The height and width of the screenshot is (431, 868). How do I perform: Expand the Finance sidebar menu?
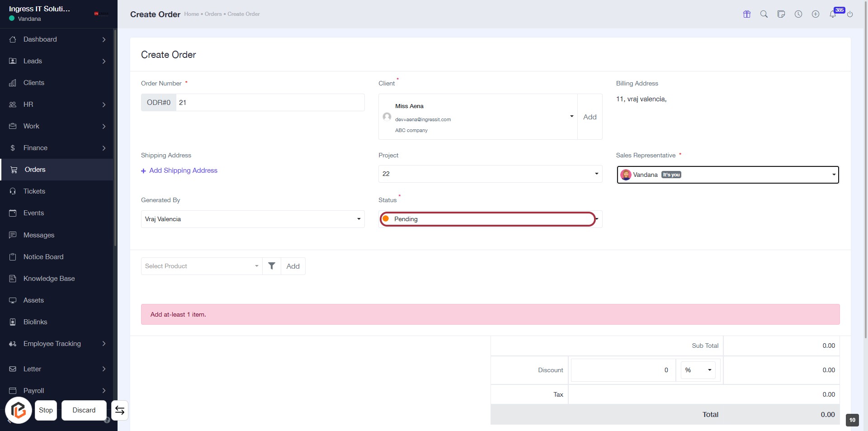click(x=57, y=148)
